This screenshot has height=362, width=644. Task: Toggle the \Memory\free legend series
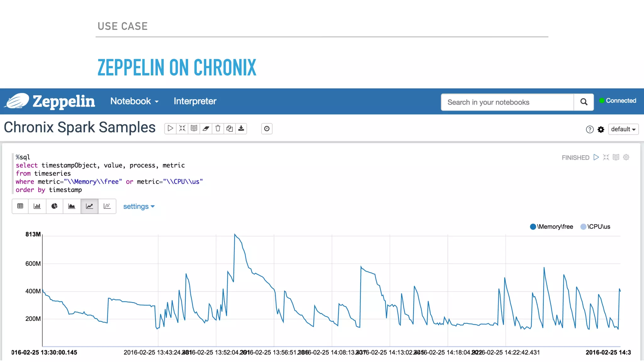click(552, 227)
